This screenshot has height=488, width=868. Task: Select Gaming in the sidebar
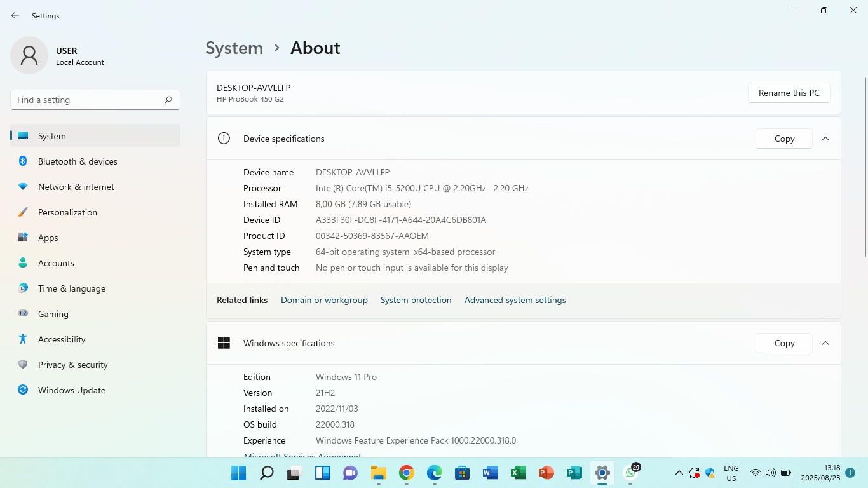[x=53, y=314]
